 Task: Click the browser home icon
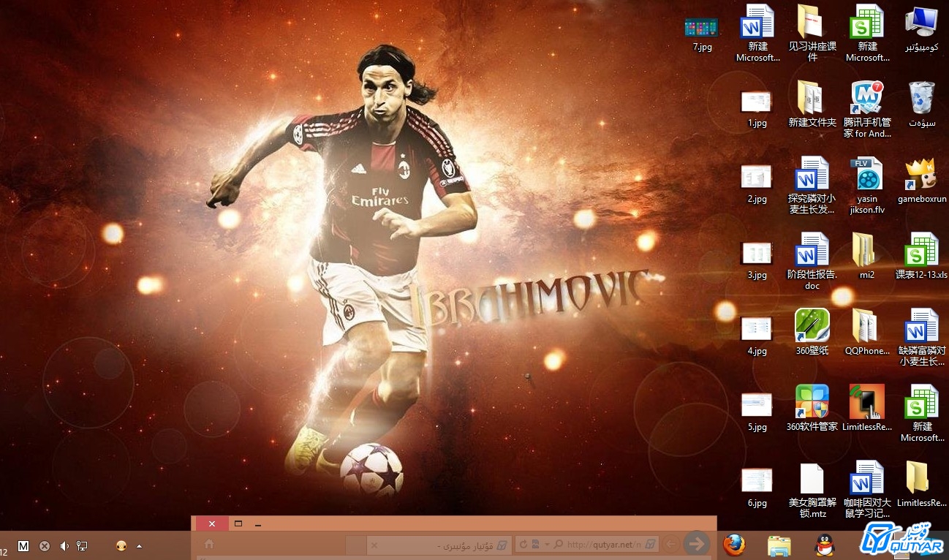pyautogui.click(x=209, y=545)
